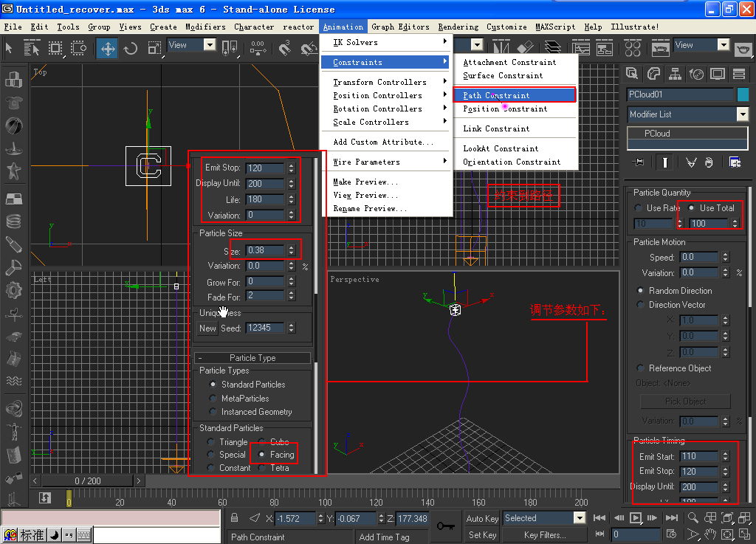Open Key Filters... dialog
The width and height of the screenshot is (756, 544).
[x=545, y=535]
